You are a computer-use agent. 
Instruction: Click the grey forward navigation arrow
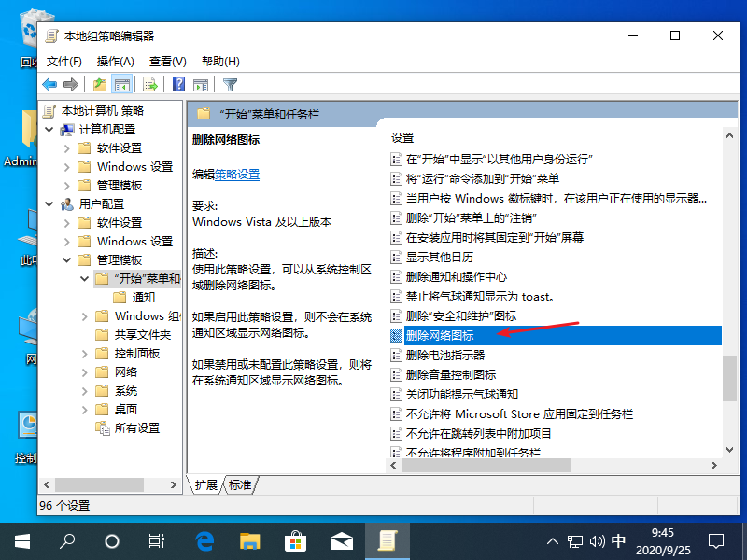[x=70, y=84]
